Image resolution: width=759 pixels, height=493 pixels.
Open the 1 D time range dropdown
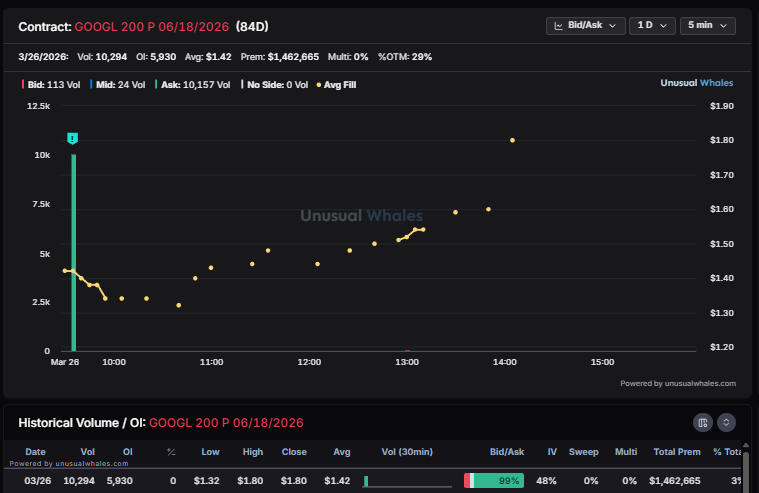point(651,26)
